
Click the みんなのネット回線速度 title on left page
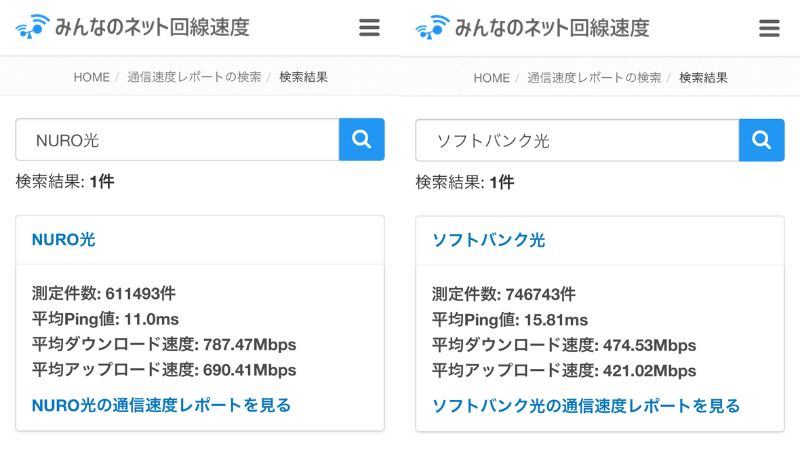tap(152, 27)
